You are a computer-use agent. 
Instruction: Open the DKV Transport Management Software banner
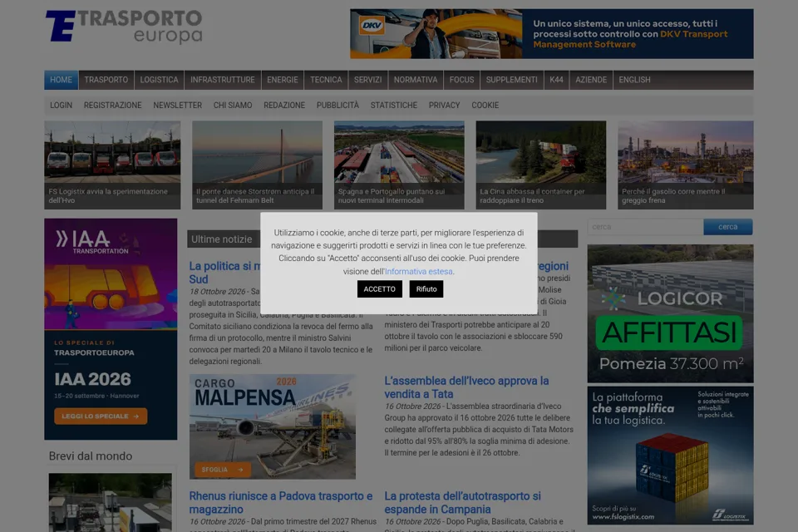pyautogui.click(x=552, y=33)
